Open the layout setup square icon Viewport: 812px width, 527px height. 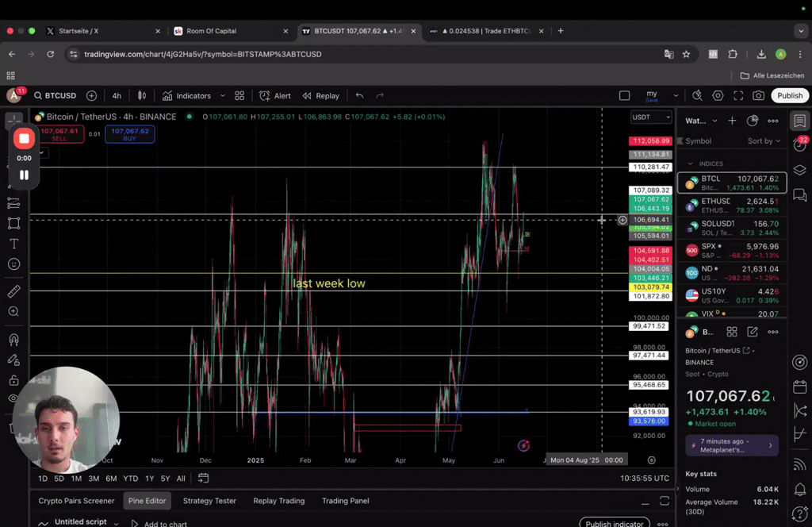(625, 96)
